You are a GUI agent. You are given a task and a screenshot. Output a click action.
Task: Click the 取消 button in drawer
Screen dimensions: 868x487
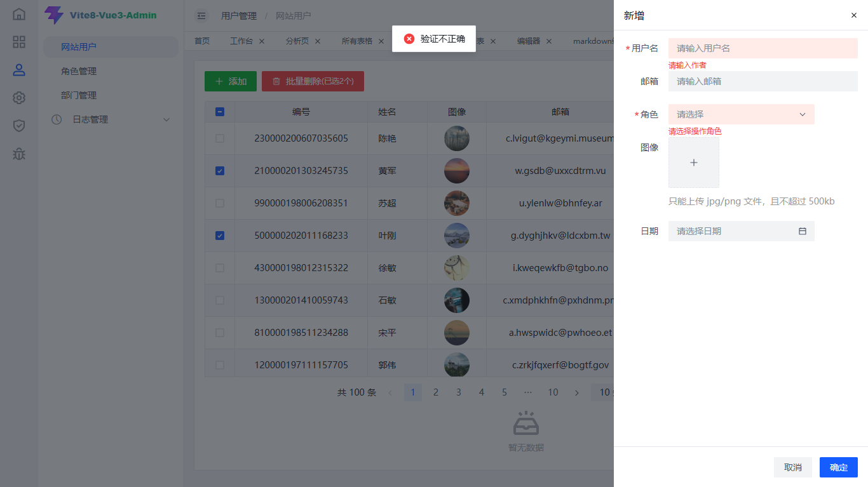[793, 467]
